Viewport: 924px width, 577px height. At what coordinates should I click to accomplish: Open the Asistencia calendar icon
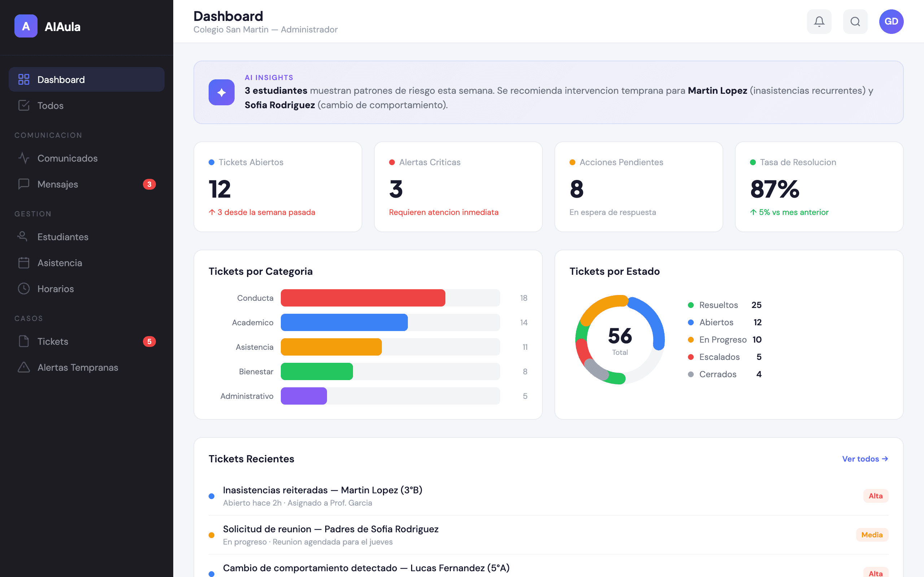23,263
